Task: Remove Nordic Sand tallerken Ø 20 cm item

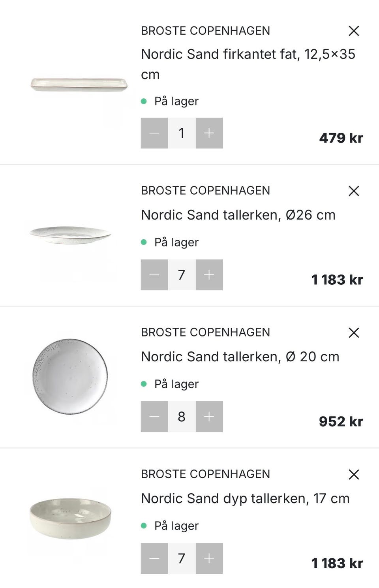Action: [x=354, y=333]
